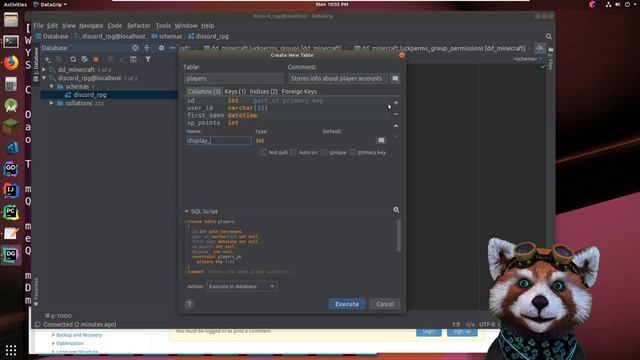Open Database panel settings gear
Image resolution: width=640 pixels, height=360 pixels.
[161, 48]
